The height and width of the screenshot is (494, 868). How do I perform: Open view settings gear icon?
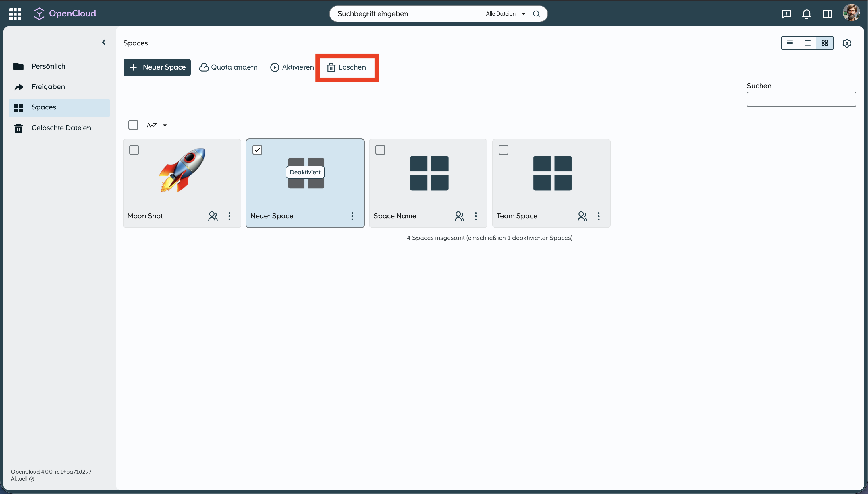coord(847,43)
